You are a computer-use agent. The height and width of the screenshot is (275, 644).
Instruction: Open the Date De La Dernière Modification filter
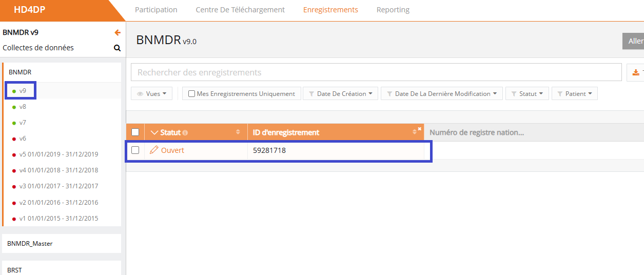[x=442, y=94]
